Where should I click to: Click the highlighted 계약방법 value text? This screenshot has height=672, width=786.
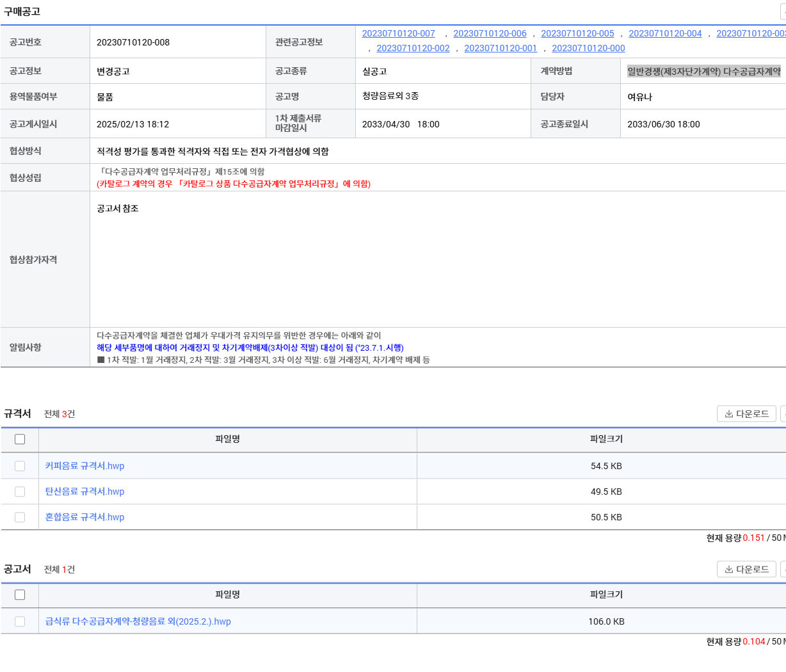pos(703,72)
